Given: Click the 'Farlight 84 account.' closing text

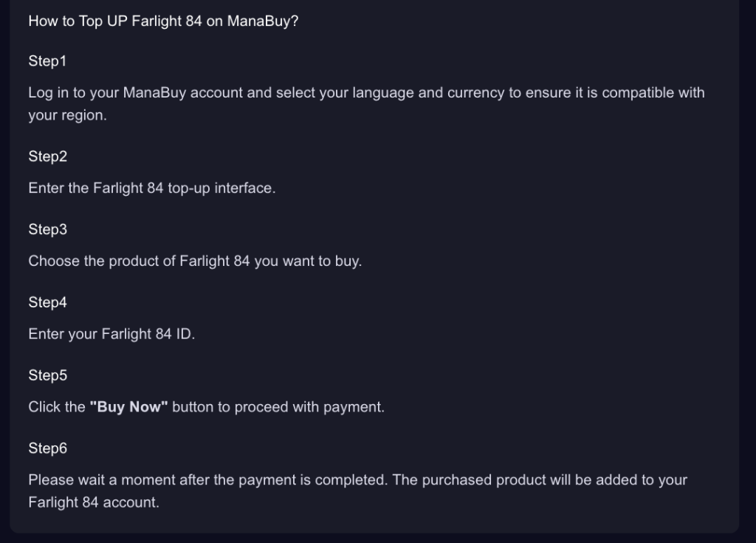Looking at the screenshot, I should [x=94, y=502].
